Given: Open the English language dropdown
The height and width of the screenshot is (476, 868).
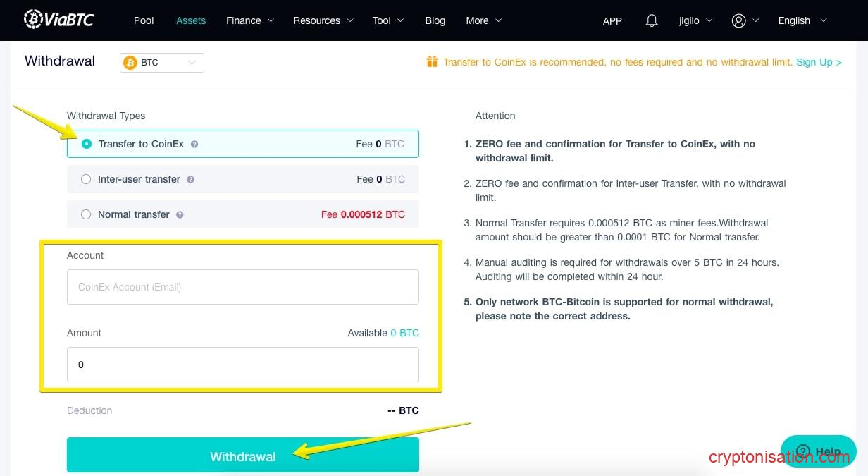Looking at the screenshot, I should click(x=802, y=20).
